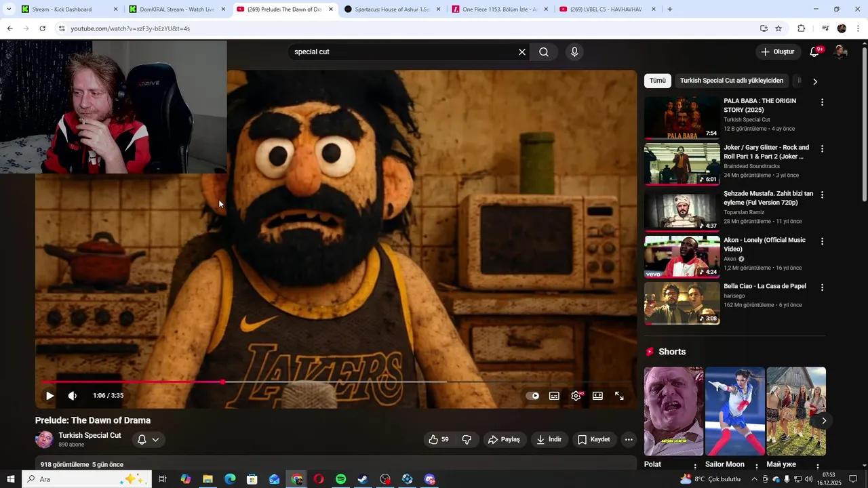Viewport: 868px width, 488px height.
Task: Open options for Joker / Gary Glitter video
Action: click(x=822, y=148)
